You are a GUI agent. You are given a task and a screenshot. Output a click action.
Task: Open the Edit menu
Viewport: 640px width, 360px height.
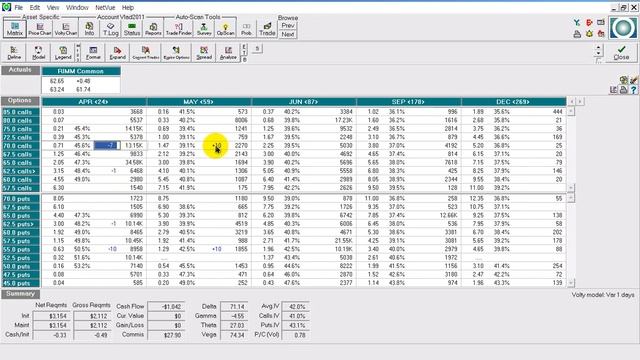click(x=35, y=7)
